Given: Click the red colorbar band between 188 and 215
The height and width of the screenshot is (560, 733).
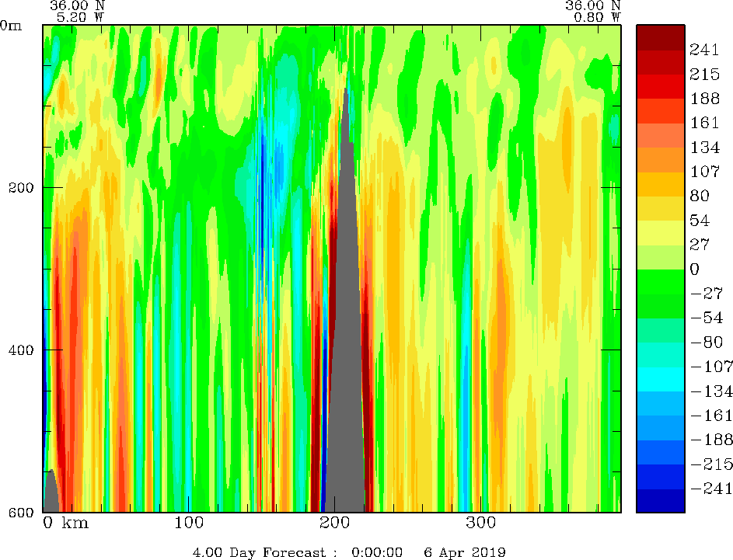Looking at the screenshot, I should tap(661, 86).
